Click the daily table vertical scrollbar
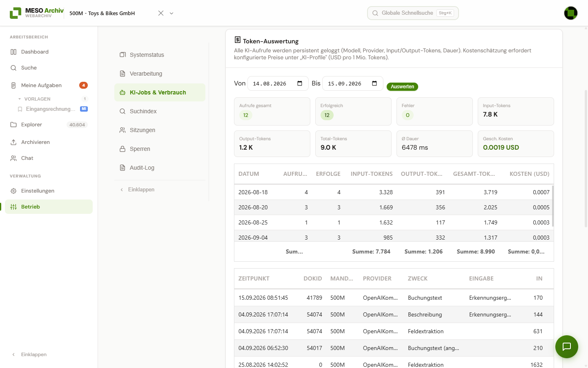Viewport: 588px width, 368px height. (553, 206)
